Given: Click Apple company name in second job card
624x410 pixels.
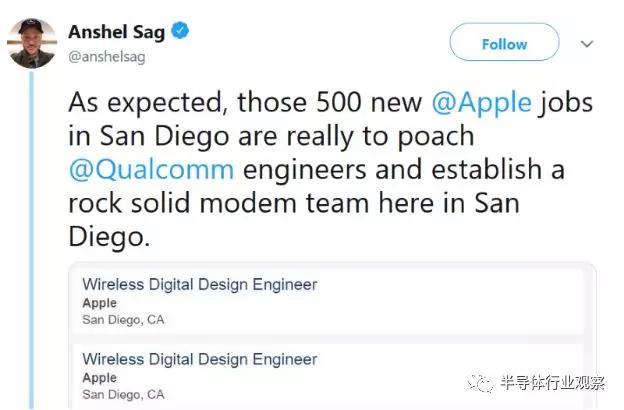Looking at the screenshot, I should click(x=99, y=378).
